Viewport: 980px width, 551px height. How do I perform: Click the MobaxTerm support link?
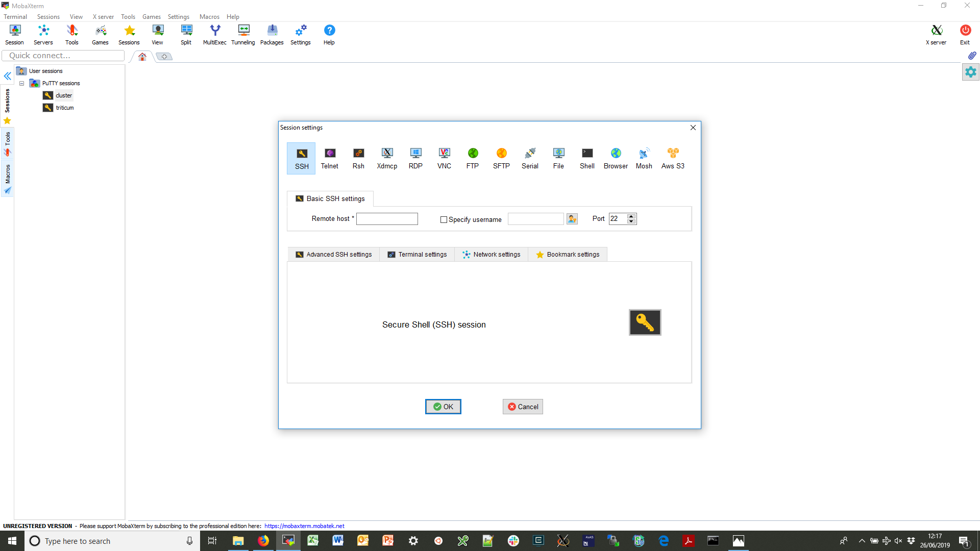coord(304,525)
